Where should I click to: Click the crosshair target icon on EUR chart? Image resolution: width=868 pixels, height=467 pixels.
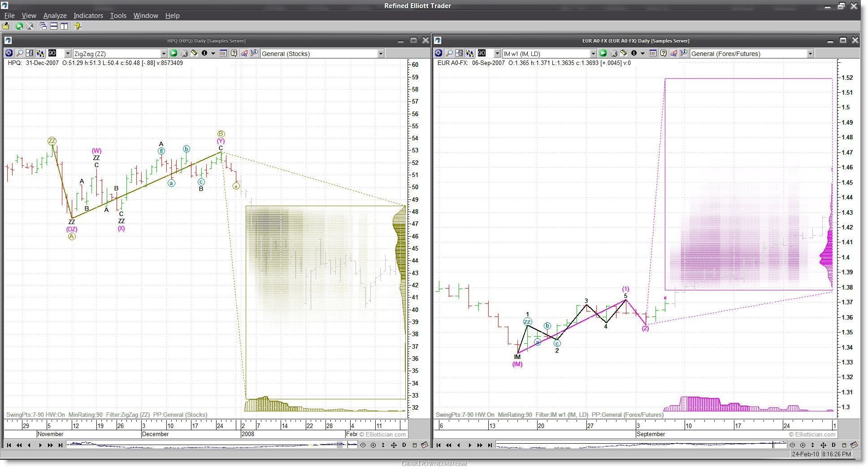438,53
